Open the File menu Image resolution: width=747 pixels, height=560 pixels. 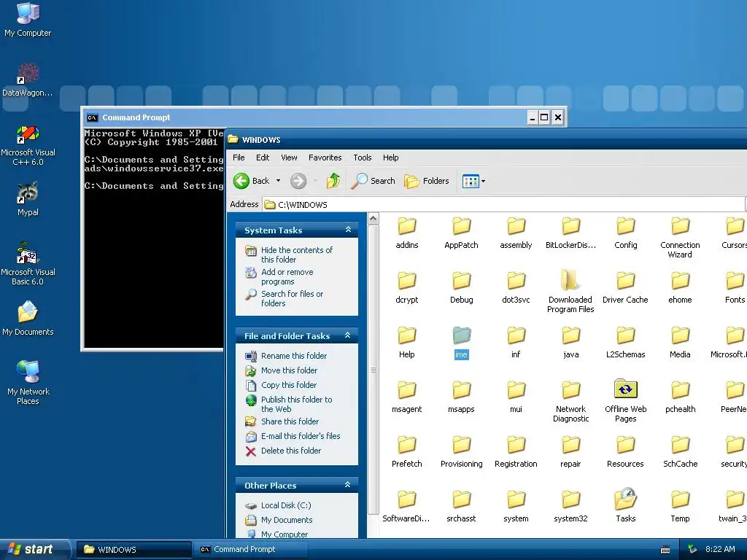[x=239, y=157]
